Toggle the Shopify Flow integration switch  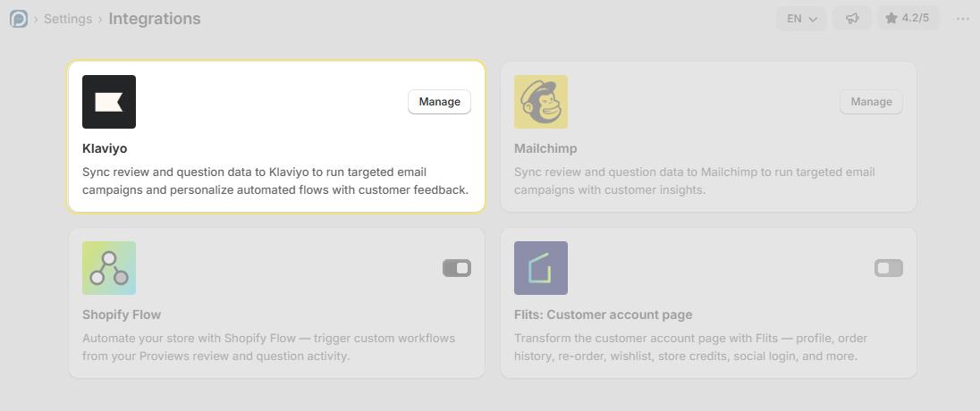point(457,268)
